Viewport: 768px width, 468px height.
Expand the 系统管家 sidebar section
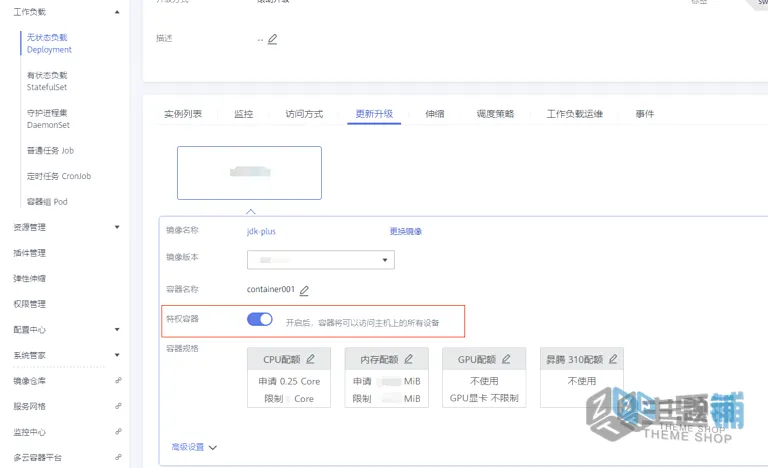click(x=117, y=355)
